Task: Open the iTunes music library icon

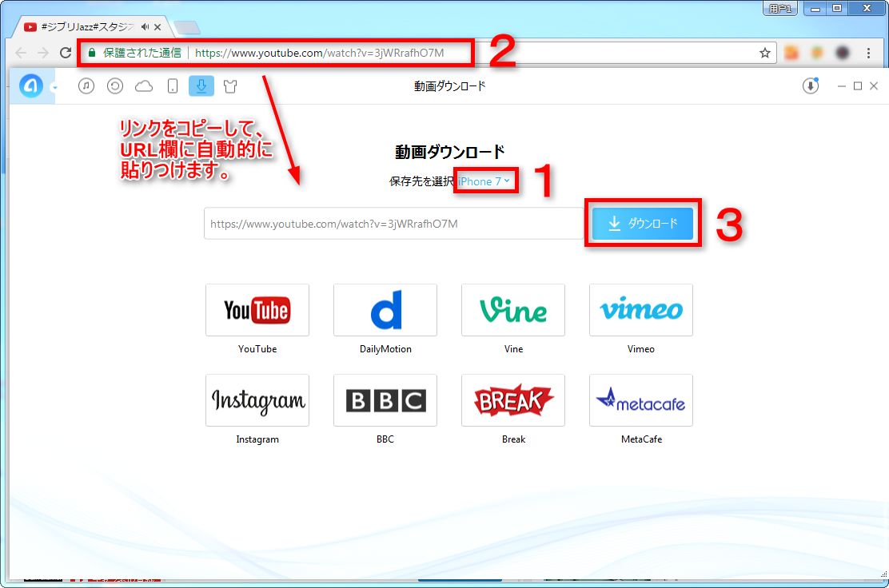Action: [x=86, y=86]
